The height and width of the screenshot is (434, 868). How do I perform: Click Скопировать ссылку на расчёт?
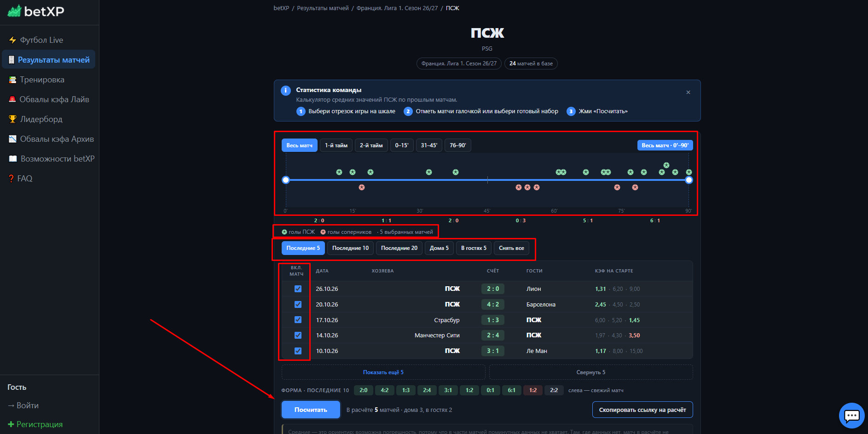[x=642, y=410]
